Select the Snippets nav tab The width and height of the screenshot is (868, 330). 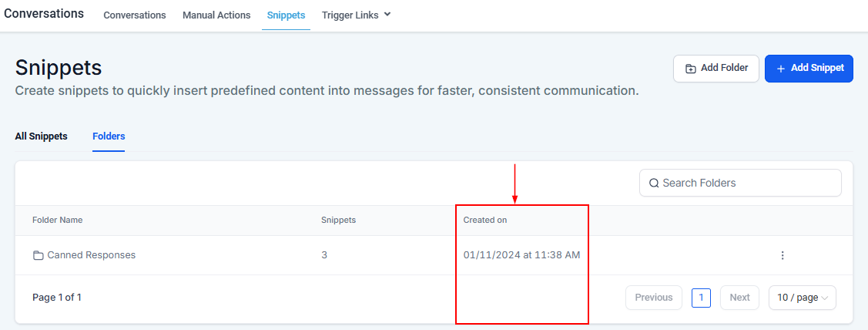pyautogui.click(x=286, y=15)
